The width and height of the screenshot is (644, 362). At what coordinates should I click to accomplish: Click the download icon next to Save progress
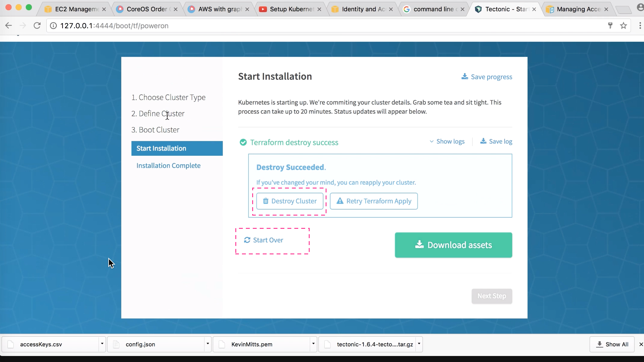click(465, 77)
